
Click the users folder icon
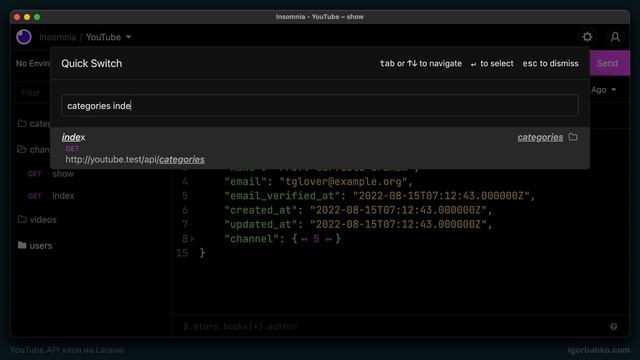[22, 245]
